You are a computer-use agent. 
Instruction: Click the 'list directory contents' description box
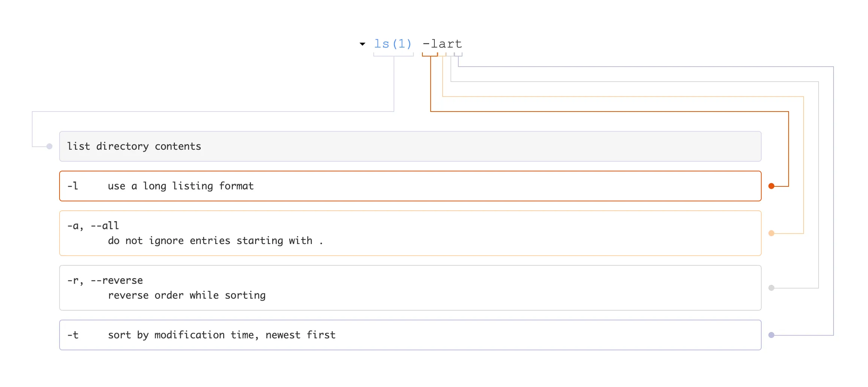click(410, 146)
